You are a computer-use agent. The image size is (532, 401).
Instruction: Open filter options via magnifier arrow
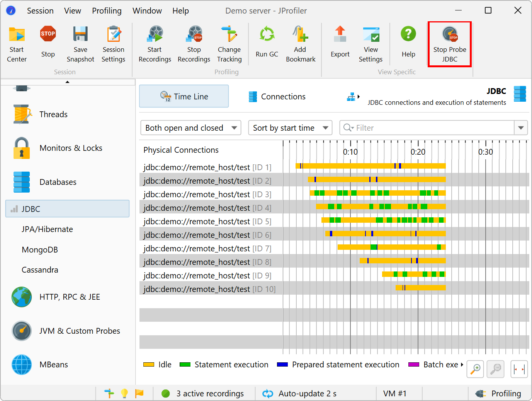coord(349,128)
